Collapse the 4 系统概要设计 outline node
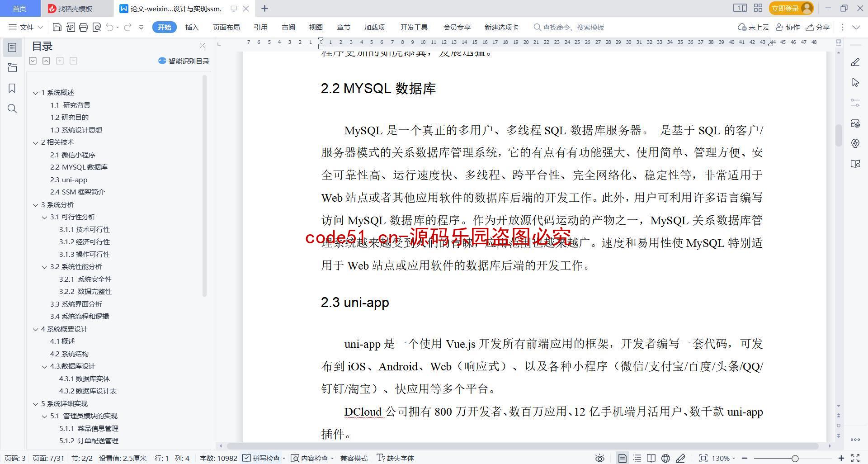This screenshot has height=464, width=868. pos(35,329)
